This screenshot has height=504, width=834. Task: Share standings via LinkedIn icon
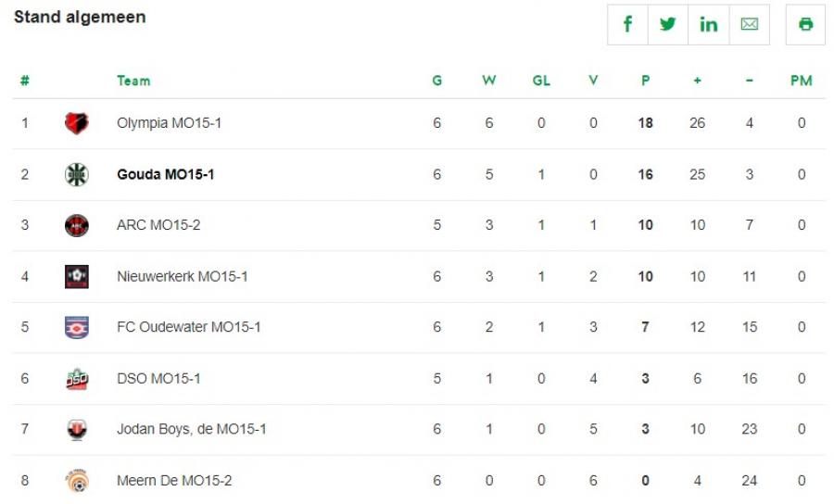(709, 25)
